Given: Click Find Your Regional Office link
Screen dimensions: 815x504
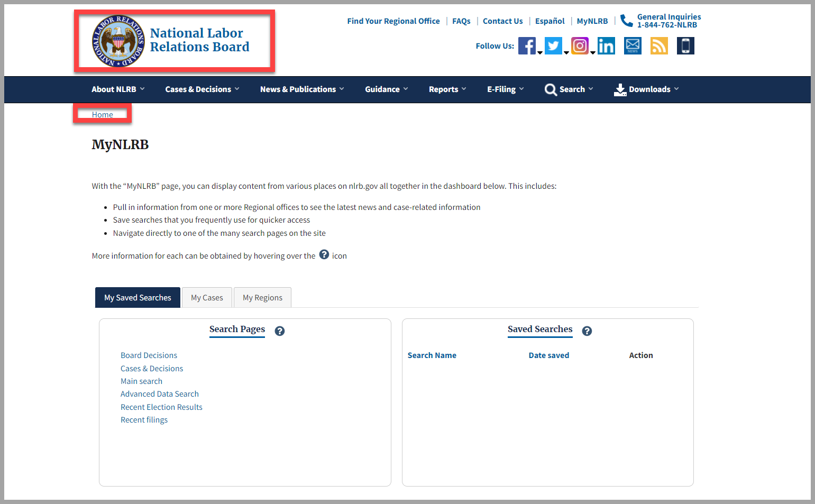Looking at the screenshot, I should pos(393,21).
